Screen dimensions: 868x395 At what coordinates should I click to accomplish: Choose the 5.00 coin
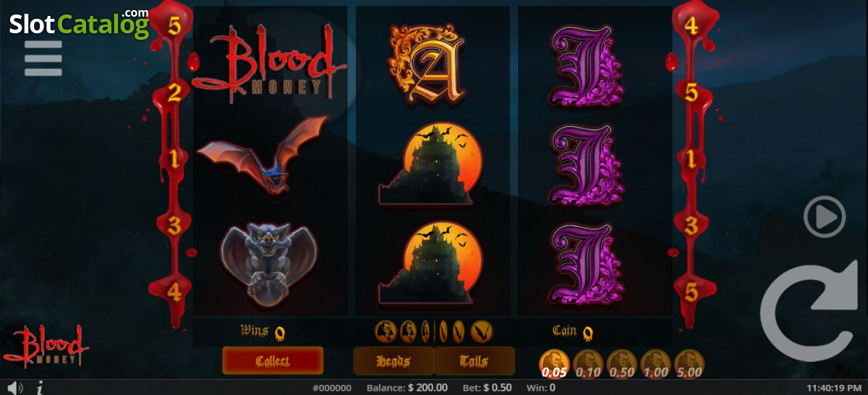pos(689,364)
